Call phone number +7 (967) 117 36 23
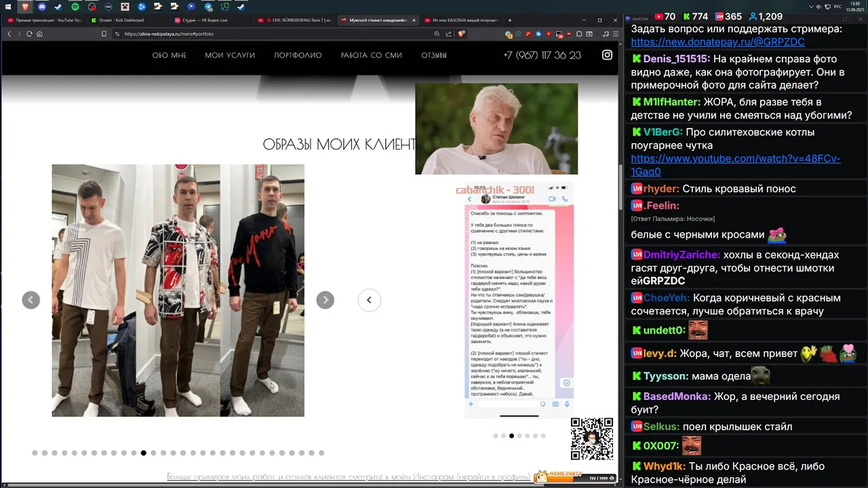868x488 pixels. click(542, 56)
